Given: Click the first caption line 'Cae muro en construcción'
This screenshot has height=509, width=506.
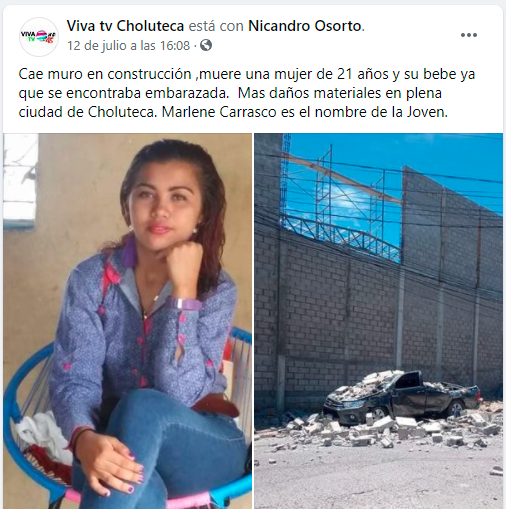Looking at the screenshot, I should click(x=105, y=74).
